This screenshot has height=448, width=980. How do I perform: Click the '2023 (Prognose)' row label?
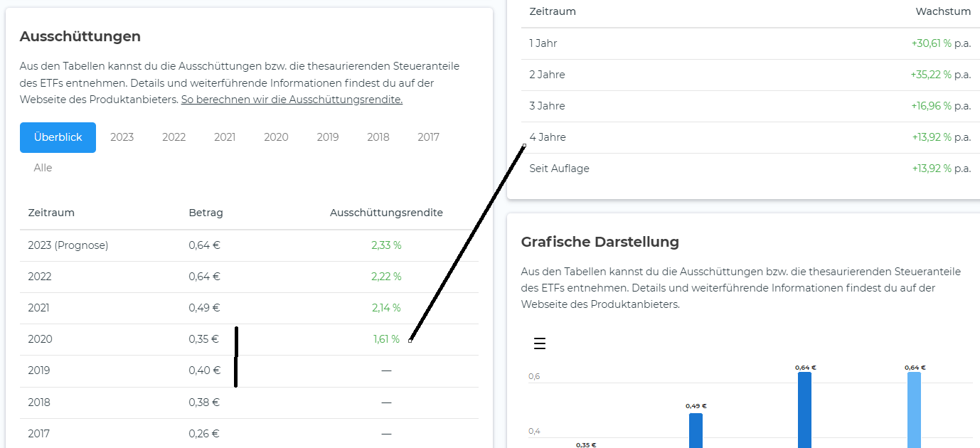[x=68, y=245]
